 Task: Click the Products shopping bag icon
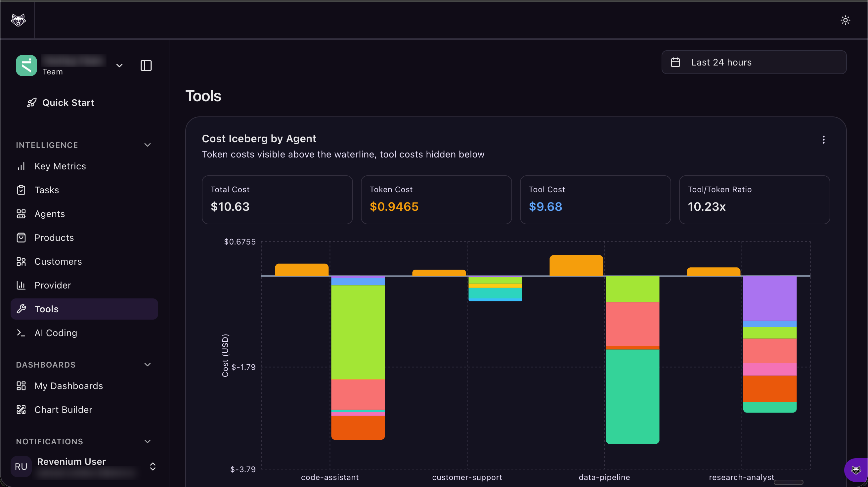pyautogui.click(x=21, y=238)
